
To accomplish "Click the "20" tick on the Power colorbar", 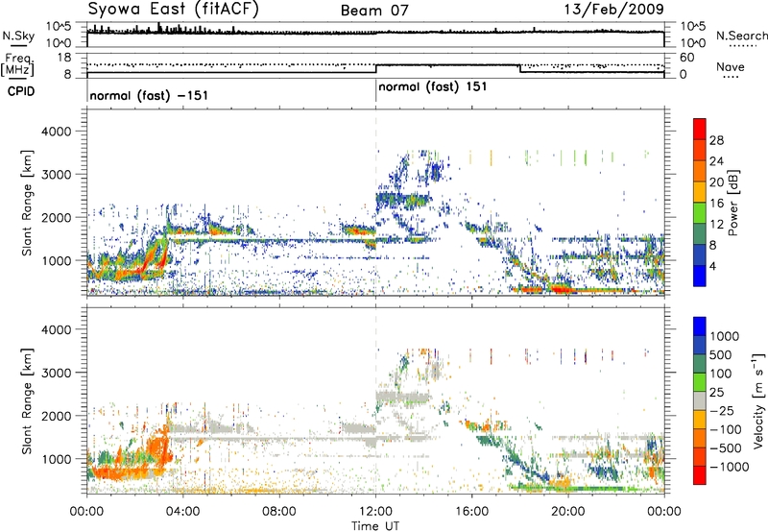I will [716, 182].
